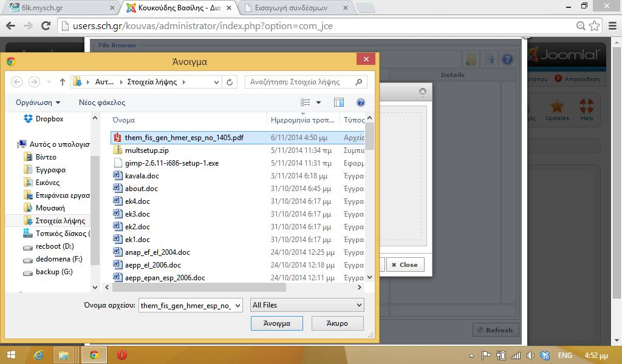This screenshot has height=364, width=622.
Task: Select Αυτός ο υπολογιστής in the tree
Action: (x=54, y=144)
